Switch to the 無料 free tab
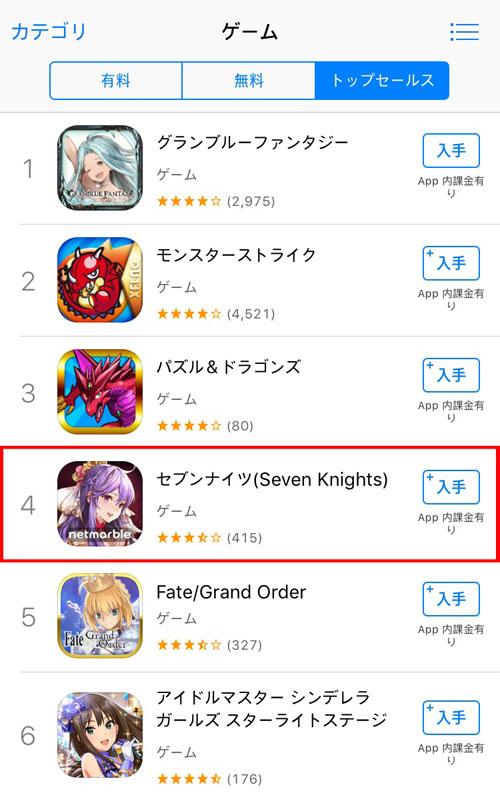The height and width of the screenshot is (797, 500). click(248, 80)
